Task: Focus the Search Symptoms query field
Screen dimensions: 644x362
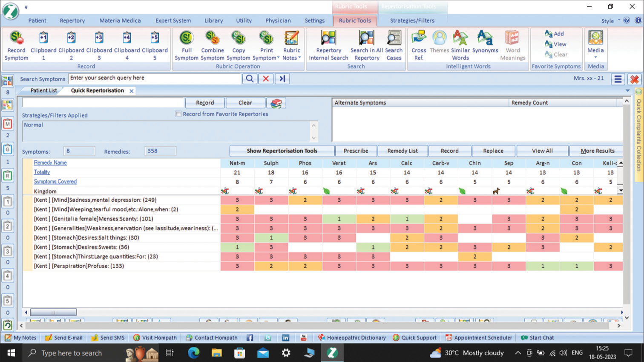Action: point(155,78)
